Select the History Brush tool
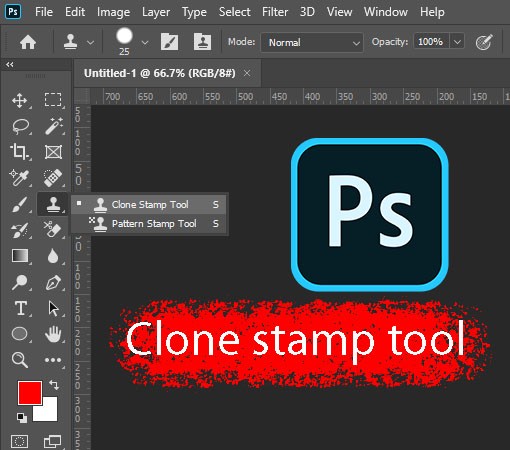 (x=19, y=230)
